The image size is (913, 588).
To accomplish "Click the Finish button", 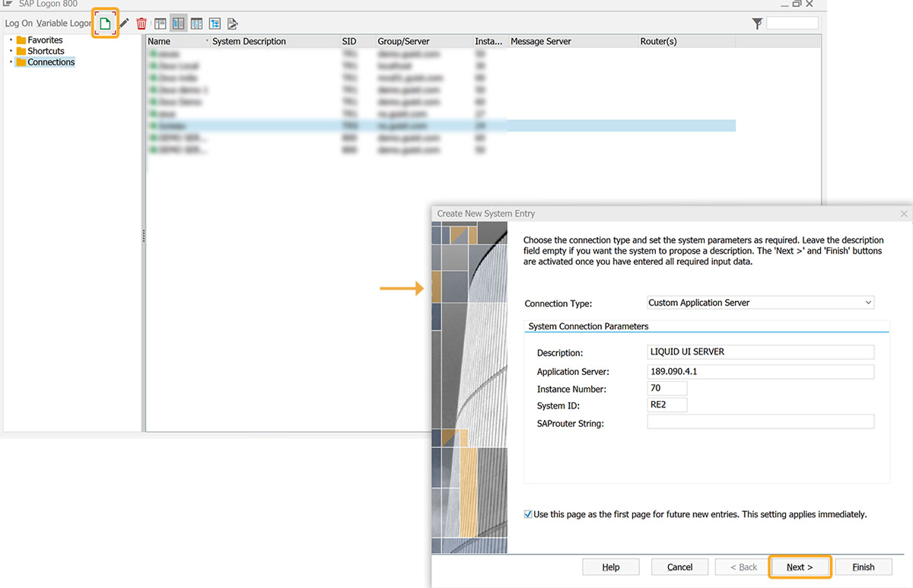I will coord(864,567).
